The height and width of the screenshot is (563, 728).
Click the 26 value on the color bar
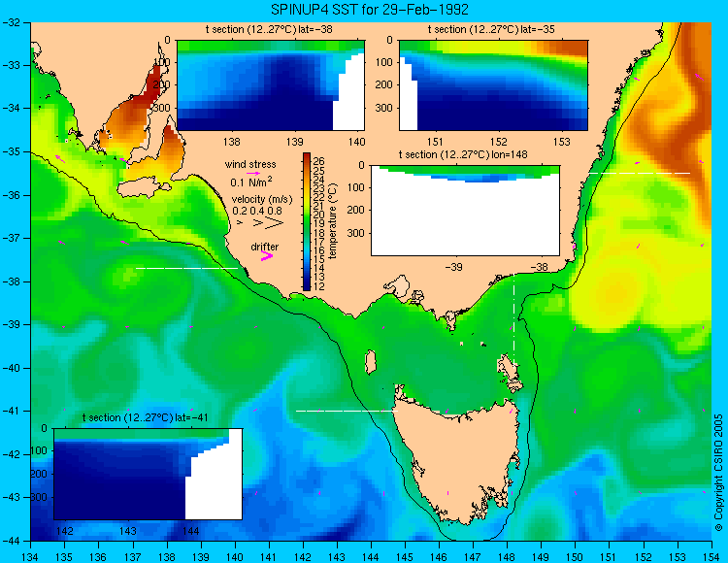[319, 161]
